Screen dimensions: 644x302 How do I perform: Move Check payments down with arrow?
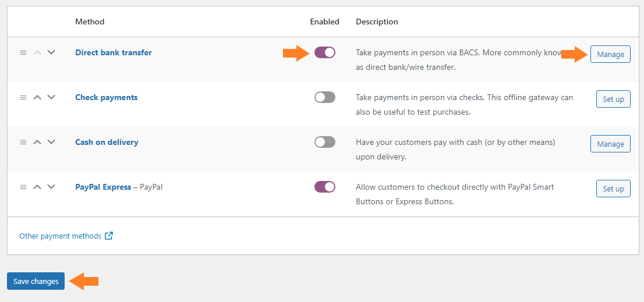[51, 97]
